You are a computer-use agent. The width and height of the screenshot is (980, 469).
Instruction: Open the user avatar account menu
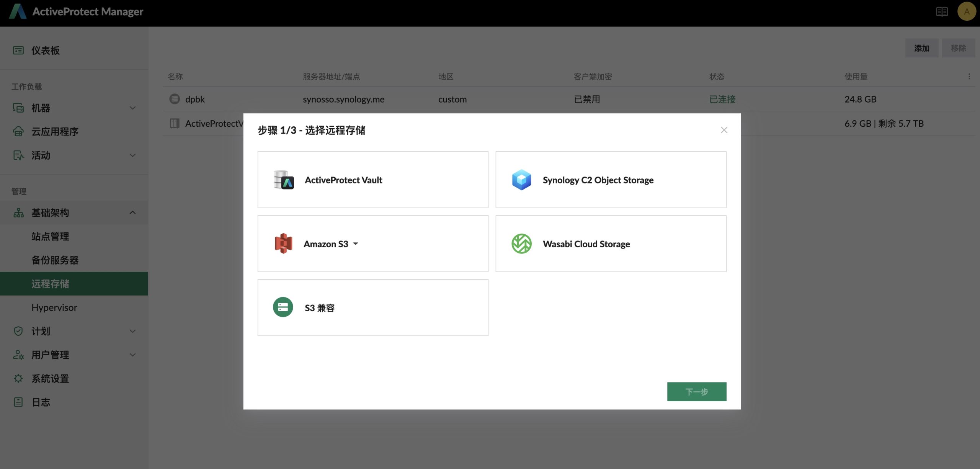[967, 11]
